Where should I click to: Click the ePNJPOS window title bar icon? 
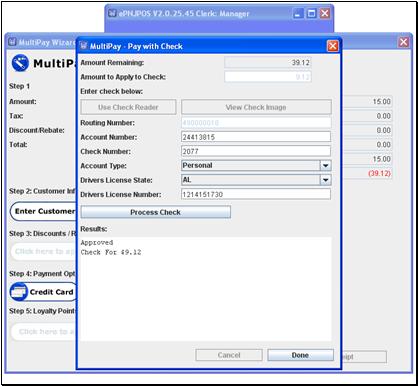coord(113,14)
